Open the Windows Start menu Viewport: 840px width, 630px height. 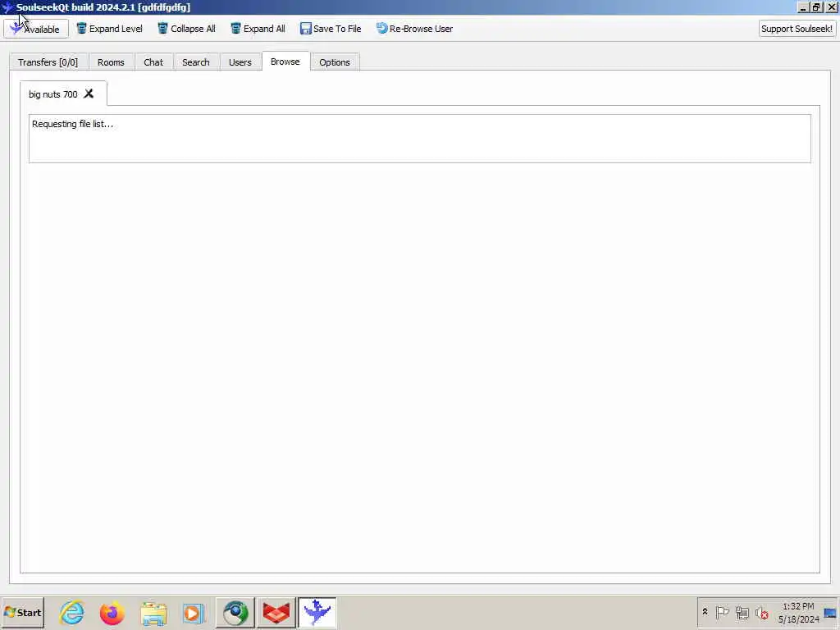tap(23, 612)
